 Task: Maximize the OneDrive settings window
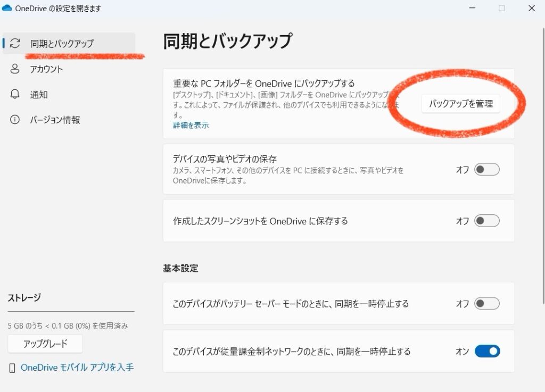coord(501,9)
